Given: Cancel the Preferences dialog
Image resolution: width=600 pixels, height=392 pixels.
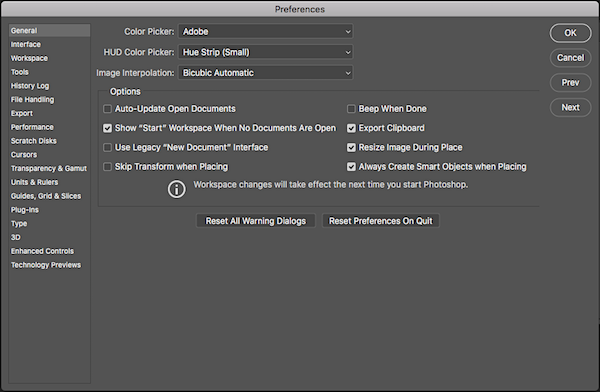Looking at the screenshot, I should click(570, 58).
